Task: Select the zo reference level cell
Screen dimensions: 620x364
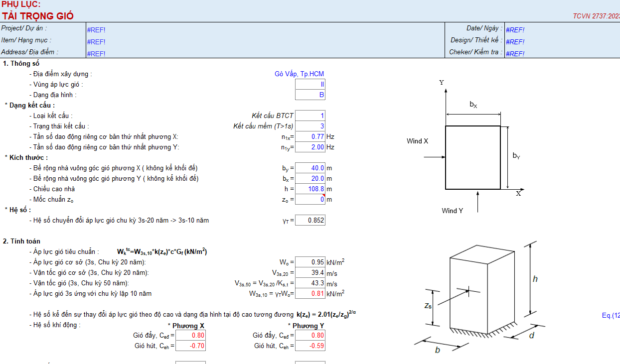Action: point(310,200)
